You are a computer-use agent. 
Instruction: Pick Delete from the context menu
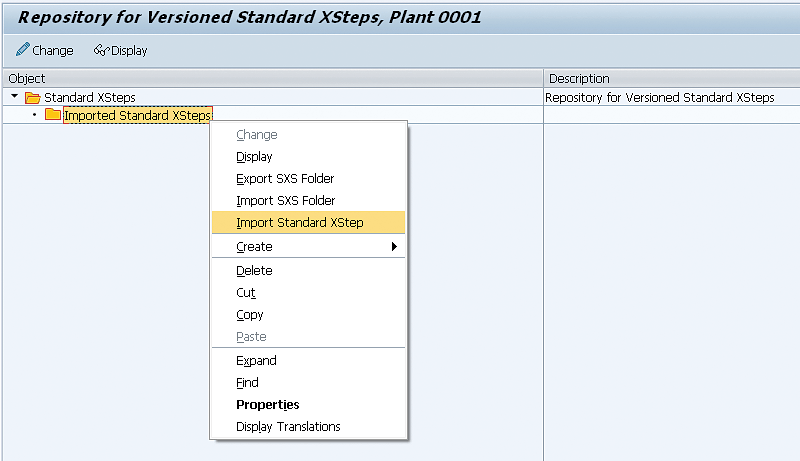click(x=254, y=271)
